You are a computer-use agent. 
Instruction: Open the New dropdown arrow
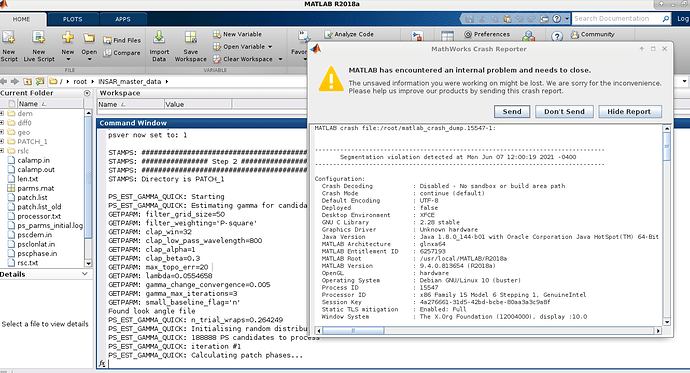pyautogui.click(x=68, y=59)
